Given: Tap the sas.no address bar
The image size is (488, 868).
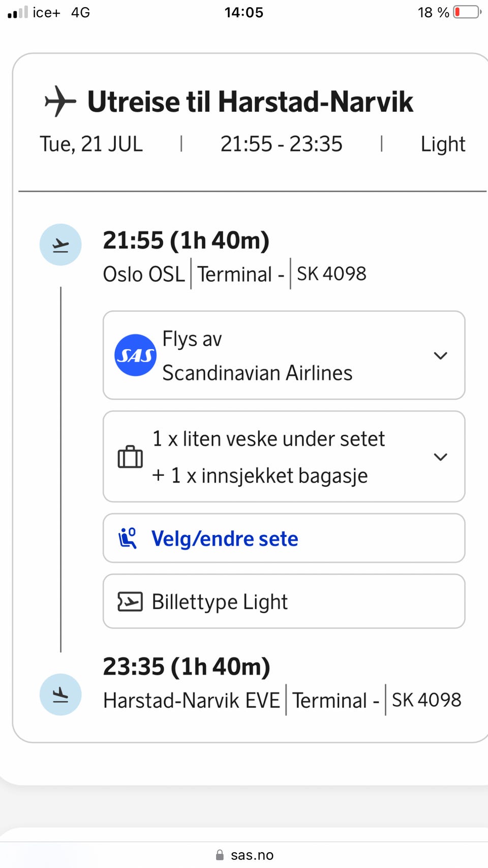Looking at the screenshot, I should click(x=244, y=855).
